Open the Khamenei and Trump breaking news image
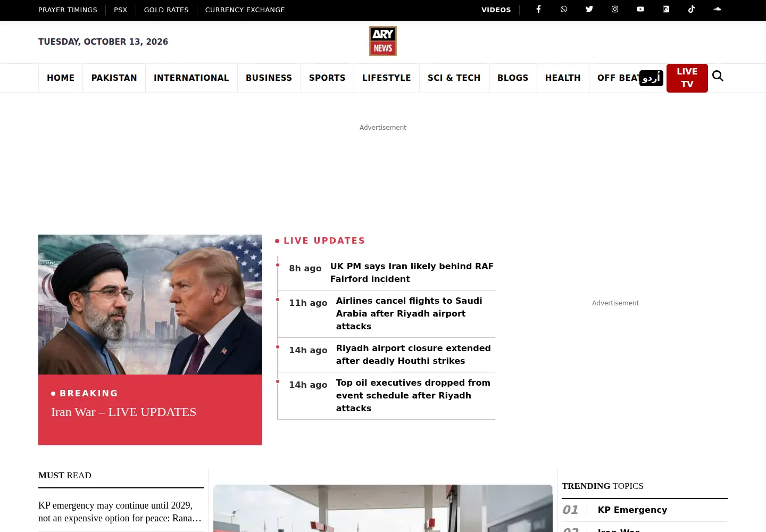766x532 pixels. [150, 304]
